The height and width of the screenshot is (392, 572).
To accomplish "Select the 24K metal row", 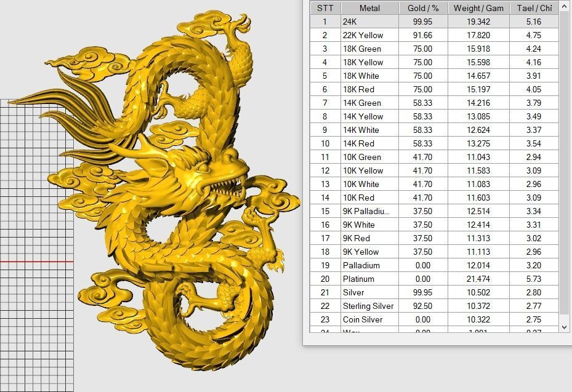I will (x=435, y=22).
